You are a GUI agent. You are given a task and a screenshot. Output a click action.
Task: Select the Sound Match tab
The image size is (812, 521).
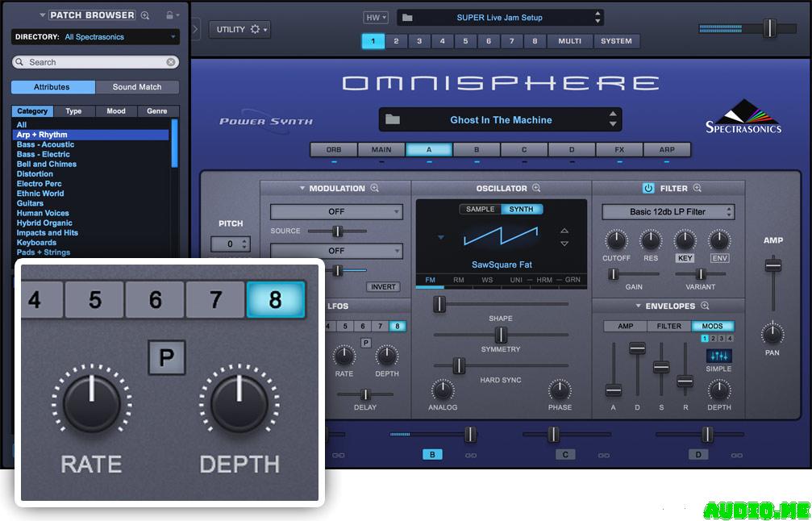137,87
